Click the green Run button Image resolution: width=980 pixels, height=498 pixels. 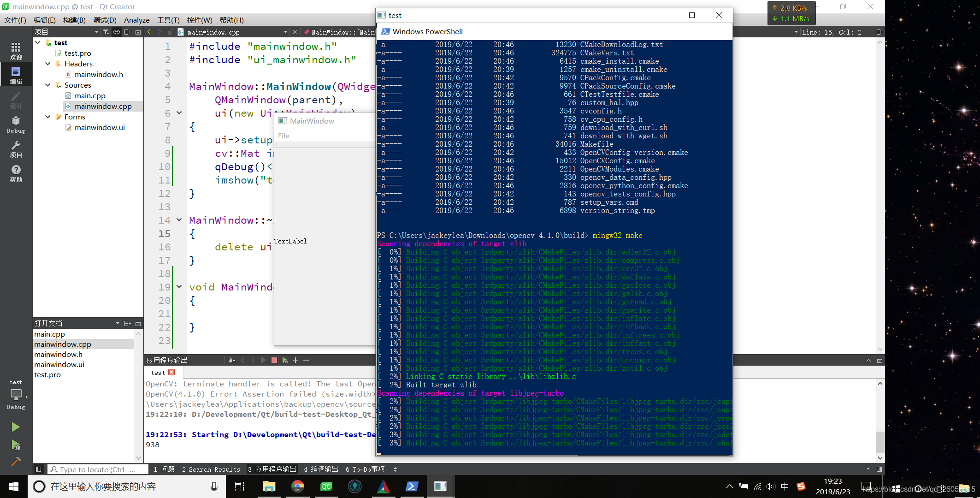coord(16,427)
